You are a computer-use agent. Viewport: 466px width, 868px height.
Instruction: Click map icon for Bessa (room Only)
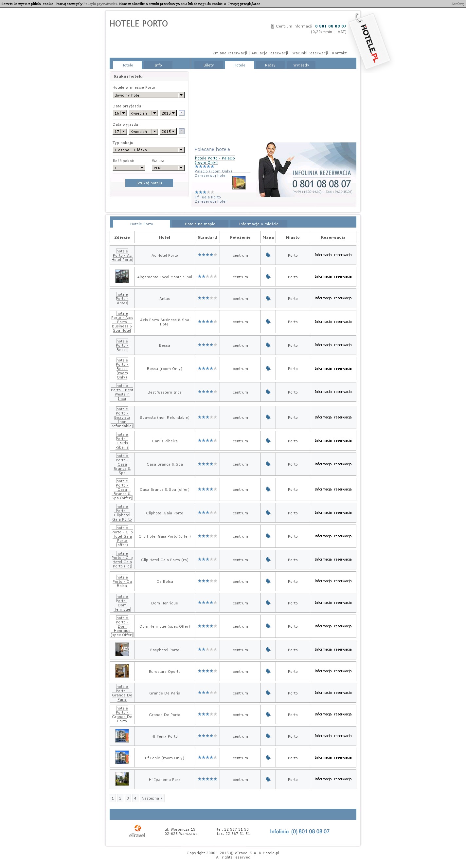point(268,369)
